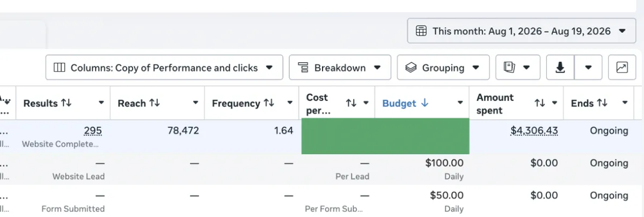Click the $4,306.43 amount spent value
The width and height of the screenshot is (644, 217).
[x=534, y=131]
